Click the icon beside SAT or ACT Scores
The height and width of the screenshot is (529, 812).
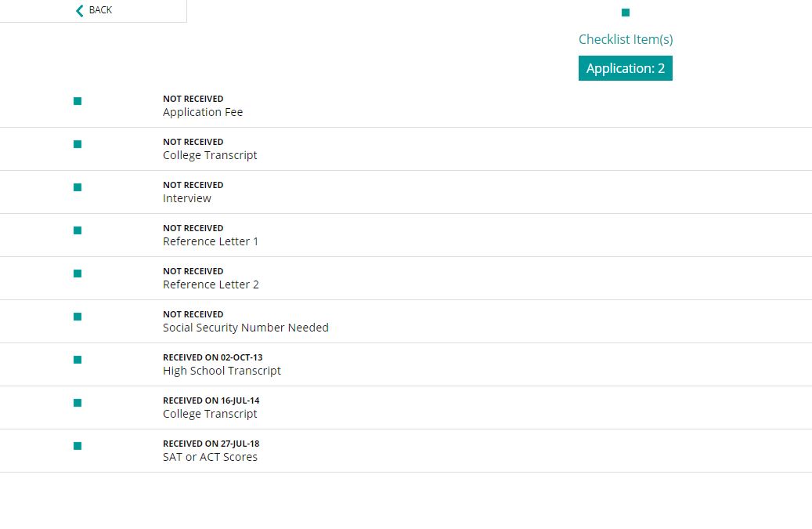click(x=78, y=446)
